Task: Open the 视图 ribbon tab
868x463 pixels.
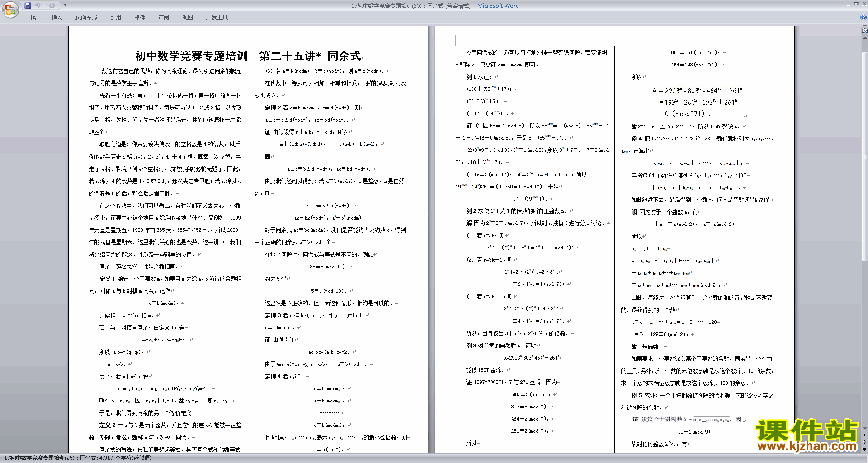Action: tap(188, 18)
